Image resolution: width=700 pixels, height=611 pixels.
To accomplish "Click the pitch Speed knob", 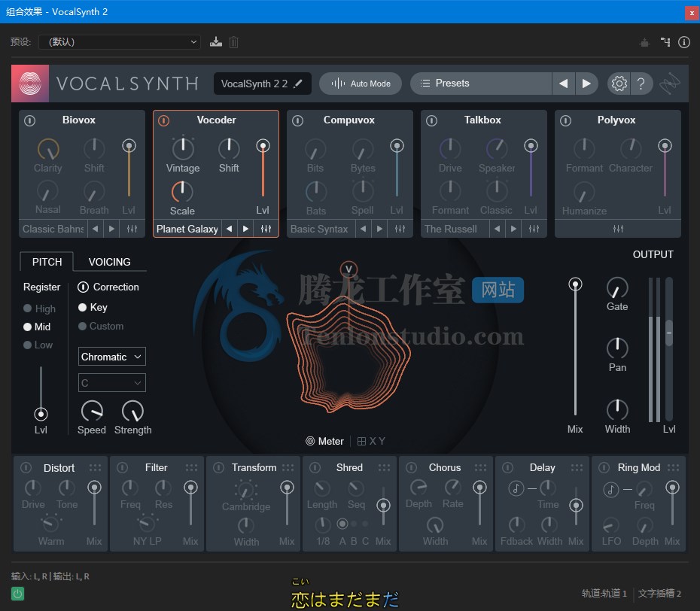I will pos(92,411).
